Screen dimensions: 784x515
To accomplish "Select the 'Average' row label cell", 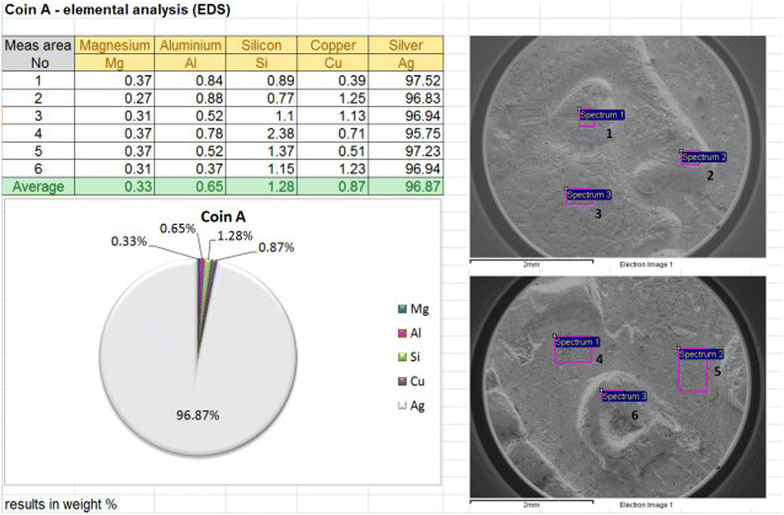I will [x=38, y=186].
